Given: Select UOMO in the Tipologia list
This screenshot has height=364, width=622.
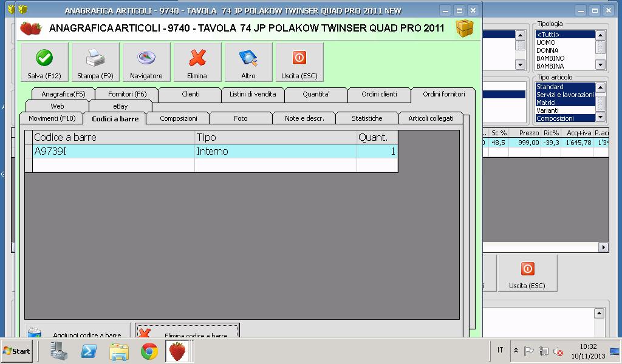Looking at the screenshot, I should tap(566, 42).
